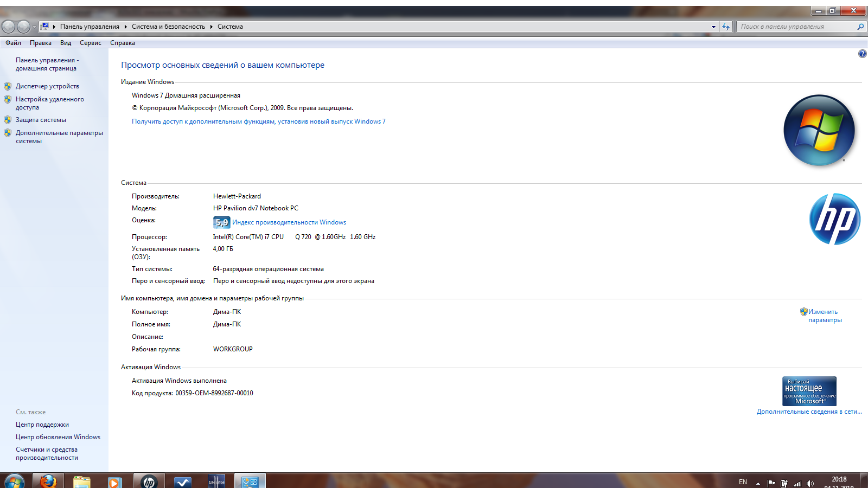Click "Изменить параметры" link

[x=825, y=316]
